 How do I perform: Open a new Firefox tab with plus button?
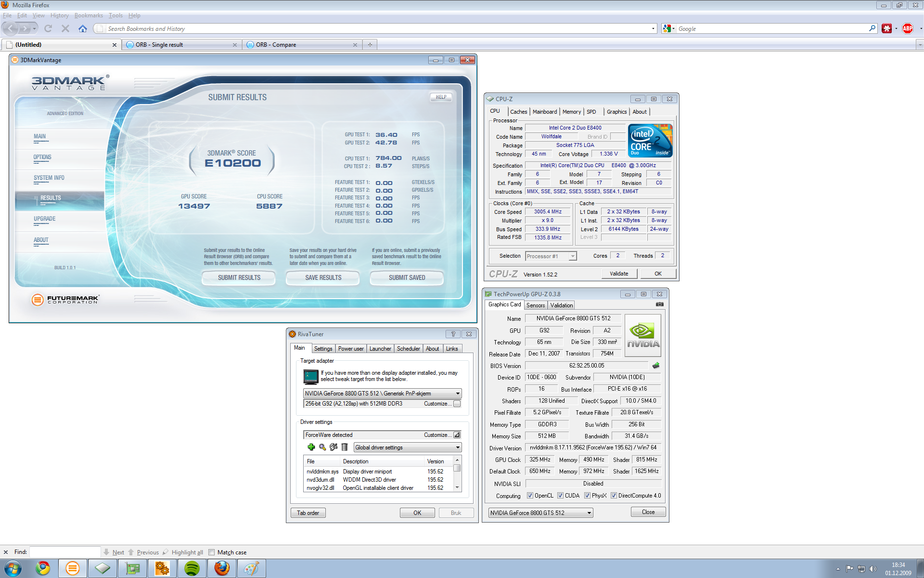pos(370,45)
